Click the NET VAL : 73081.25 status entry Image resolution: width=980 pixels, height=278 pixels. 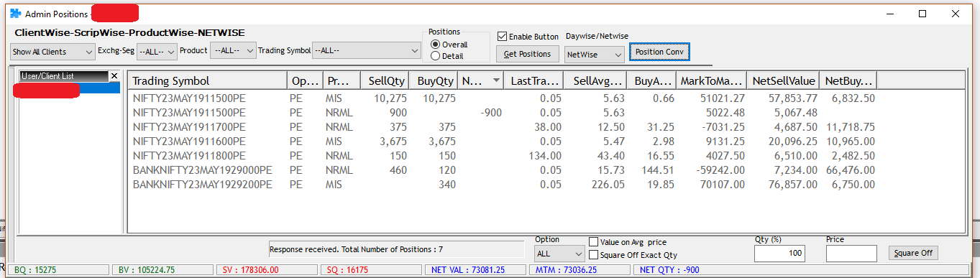[x=476, y=270]
